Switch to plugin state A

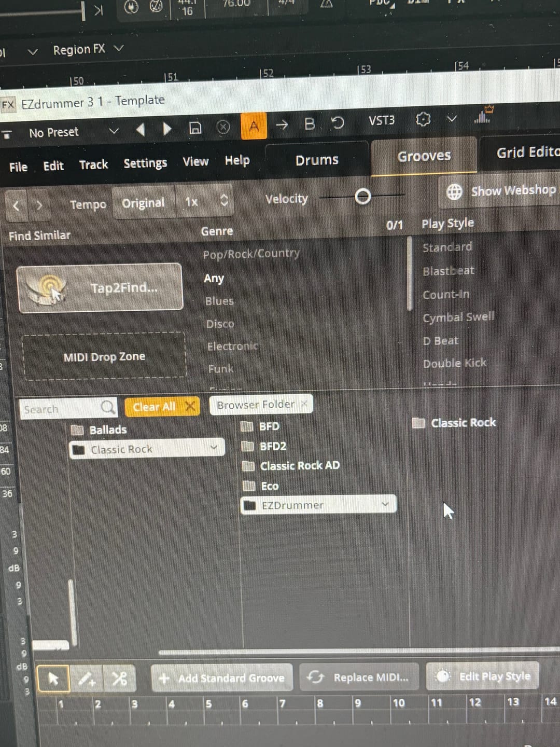(254, 126)
